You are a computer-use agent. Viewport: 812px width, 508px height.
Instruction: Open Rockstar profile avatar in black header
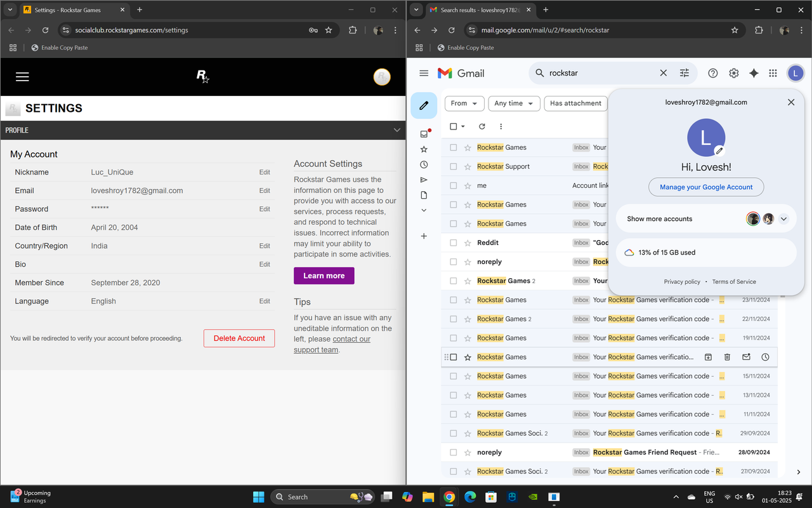point(382,77)
